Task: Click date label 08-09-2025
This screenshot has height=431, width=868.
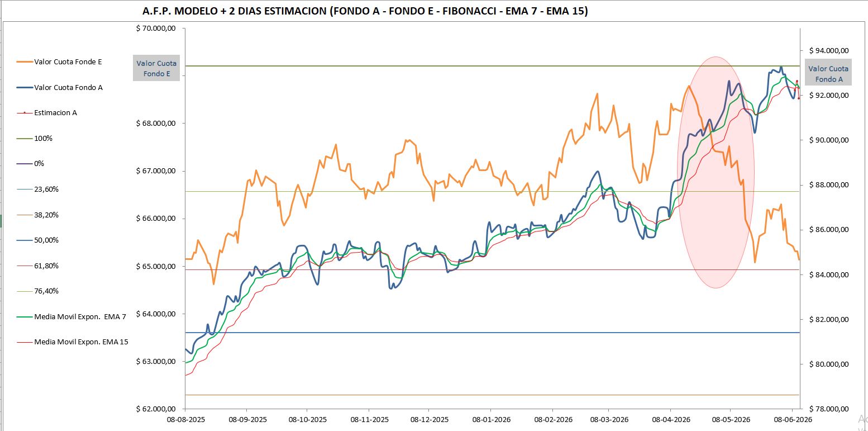Action: tap(248, 419)
